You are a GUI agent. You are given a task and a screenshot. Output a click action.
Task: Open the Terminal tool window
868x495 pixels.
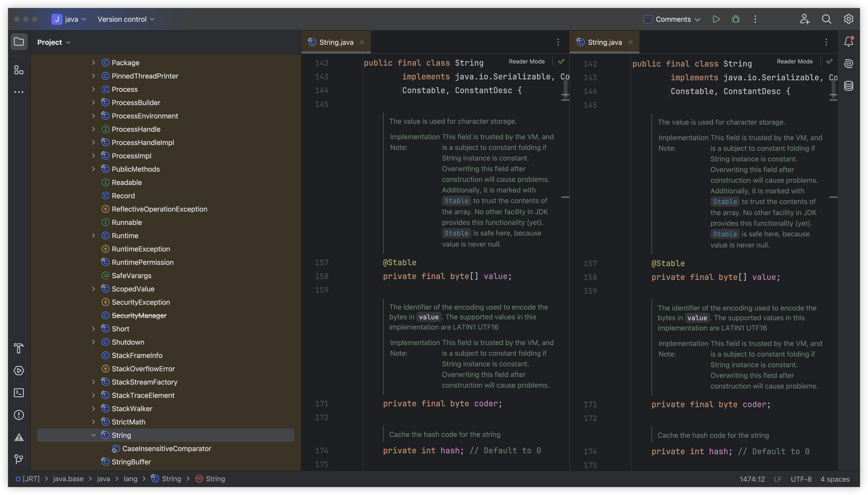point(19,393)
